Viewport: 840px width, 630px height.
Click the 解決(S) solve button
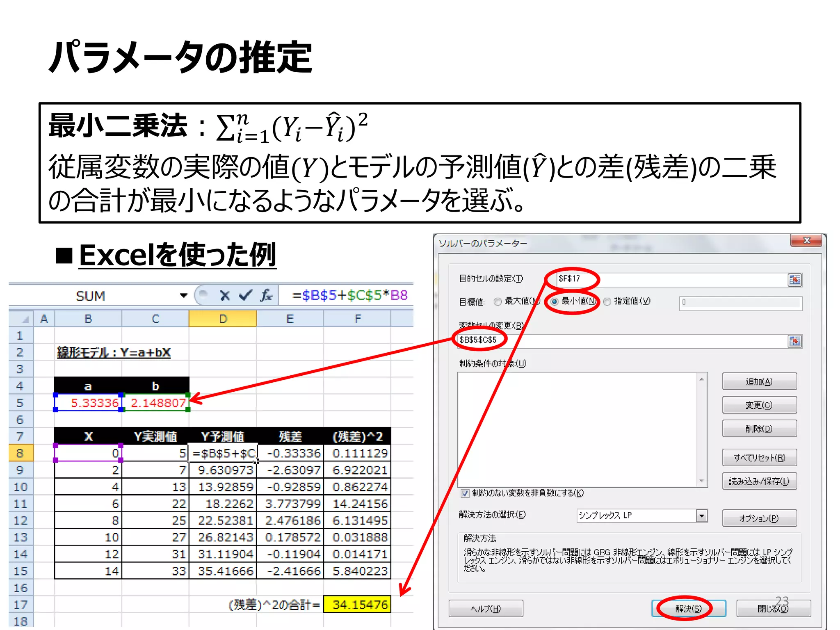click(689, 608)
